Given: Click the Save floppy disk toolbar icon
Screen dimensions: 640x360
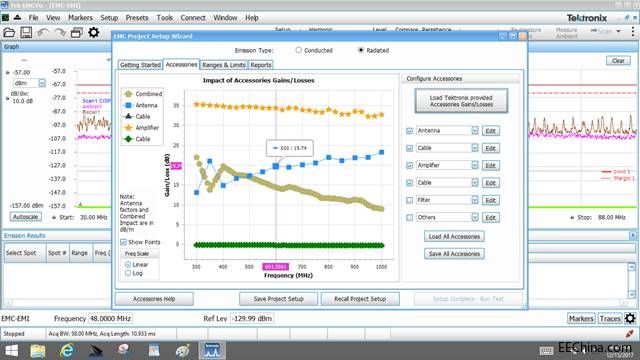Looking at the screenshot, I should click(26, 33).
